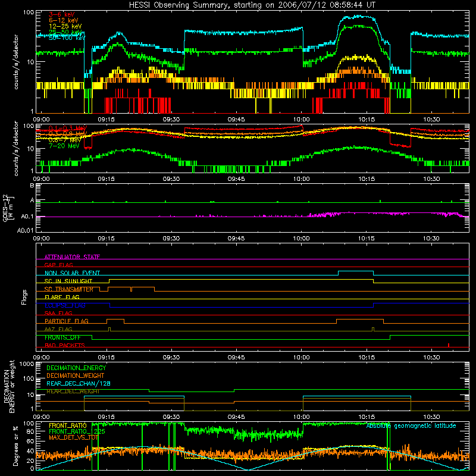This screenshot has width=476, height=476.
Task: Click the '0.8-7 MeV' legend label
Action: point(65,140)
